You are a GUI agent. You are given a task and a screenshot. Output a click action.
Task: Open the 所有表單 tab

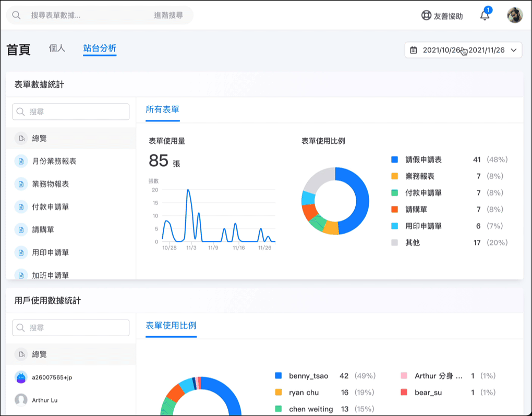tap(163, 109)
